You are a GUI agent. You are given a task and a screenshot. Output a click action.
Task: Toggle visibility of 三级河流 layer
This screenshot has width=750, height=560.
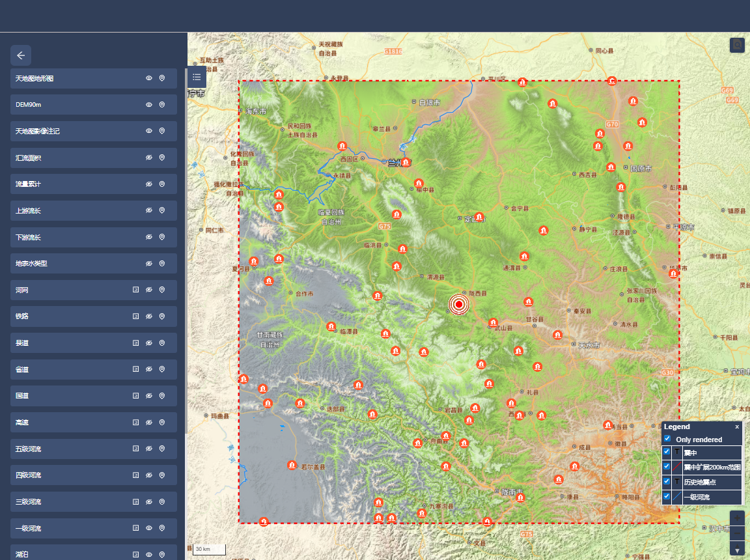pyautogui.click(x=148, y=502)
